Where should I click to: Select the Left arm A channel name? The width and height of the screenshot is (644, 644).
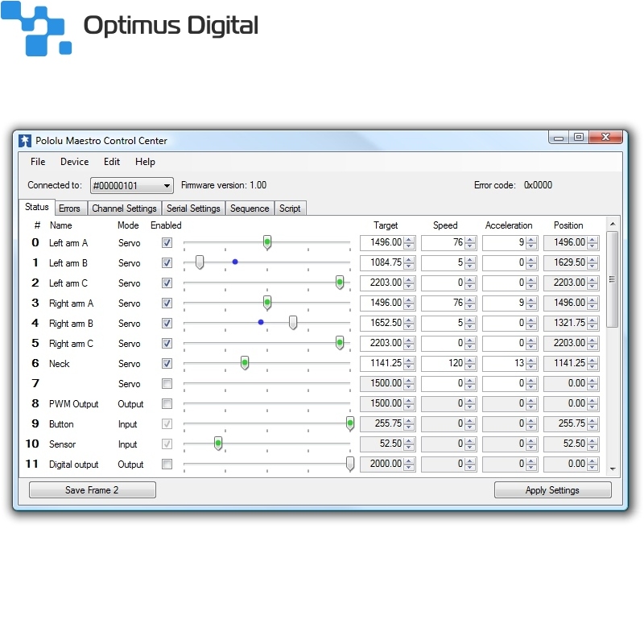click(x=68, y=243)
